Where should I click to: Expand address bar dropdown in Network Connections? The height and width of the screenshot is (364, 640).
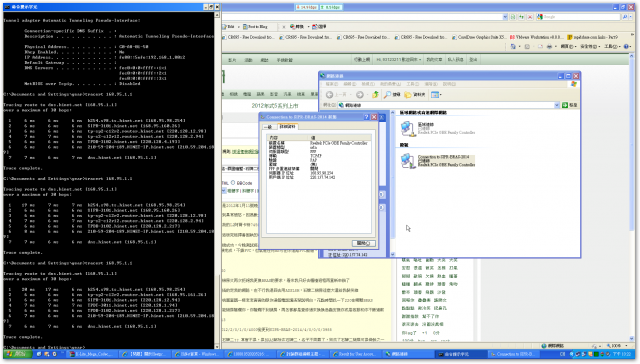point(556,105)
